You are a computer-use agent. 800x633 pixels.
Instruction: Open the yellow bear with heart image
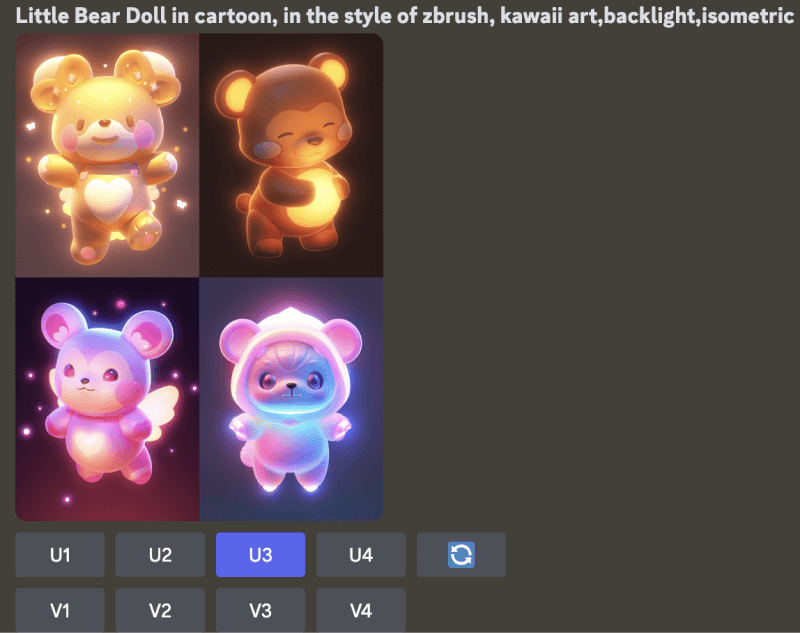click(x=107, y=156)
